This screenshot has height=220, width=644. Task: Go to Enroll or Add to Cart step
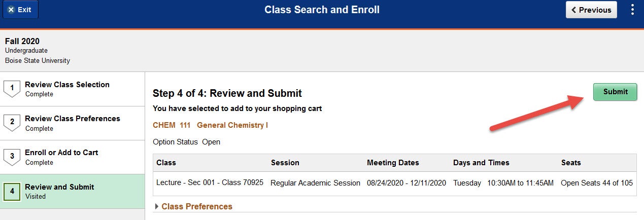click(73, 157)
